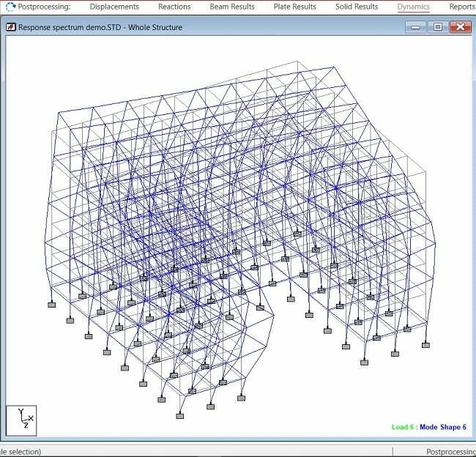476x457 pixels.
Task: Click the Postprocessing mode icon
Action: [10, 7]
